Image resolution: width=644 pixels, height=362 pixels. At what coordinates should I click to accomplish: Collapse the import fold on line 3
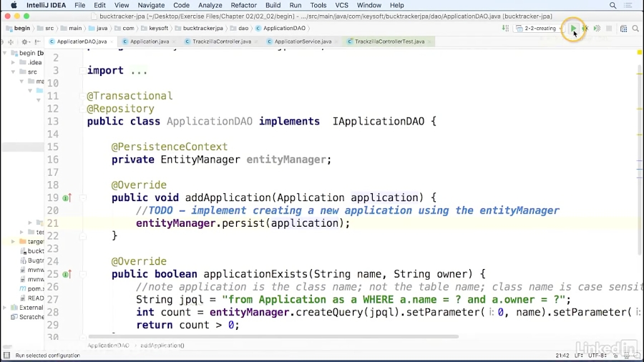(83, 71)
